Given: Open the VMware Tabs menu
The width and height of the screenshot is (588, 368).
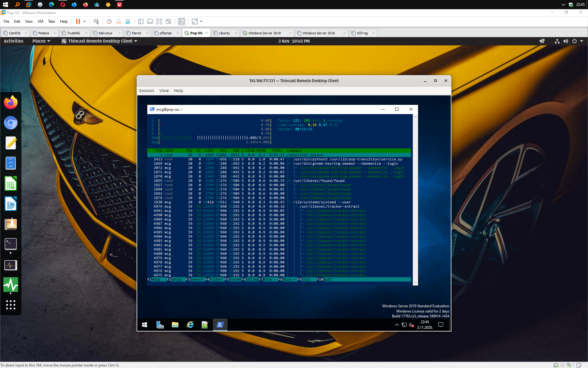Looking at the screenshot, I should (x=52, y=21).
